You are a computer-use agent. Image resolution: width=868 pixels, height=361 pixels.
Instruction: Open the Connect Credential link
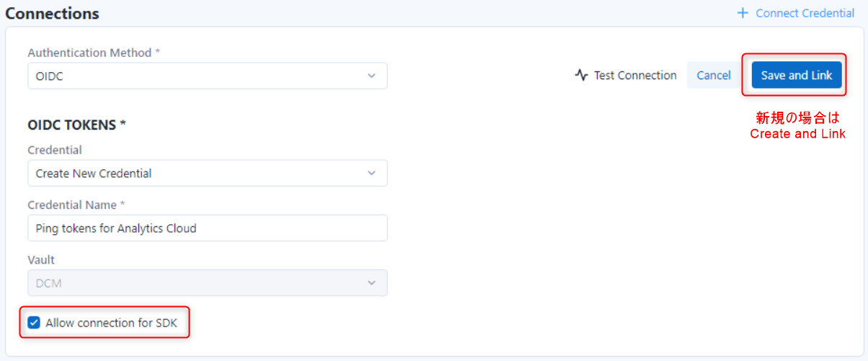coord(805,13)
